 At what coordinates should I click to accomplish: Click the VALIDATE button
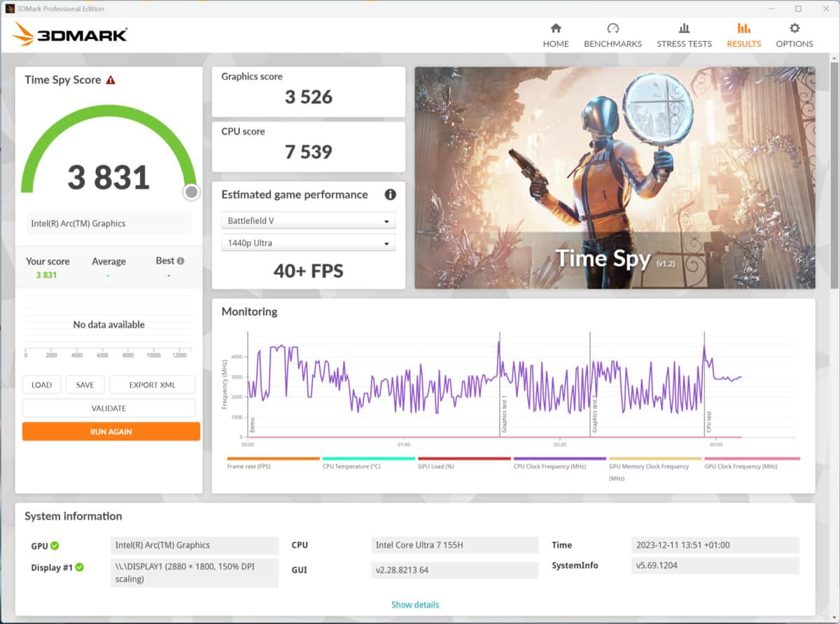coord(108,408)
